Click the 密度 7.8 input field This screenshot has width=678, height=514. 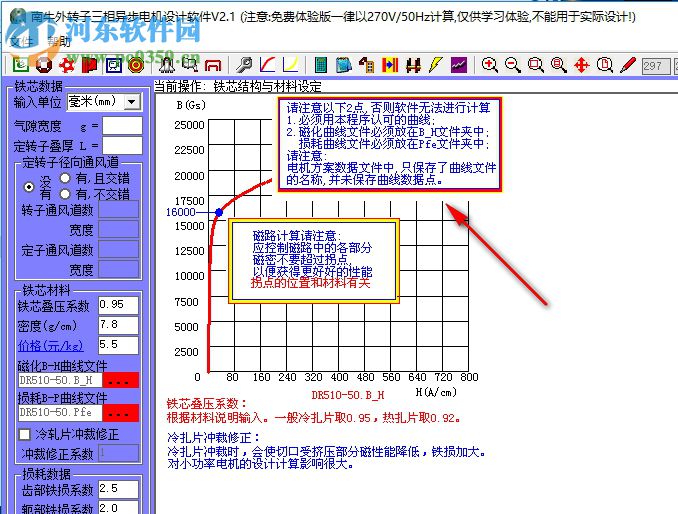[x=118, y=325]
